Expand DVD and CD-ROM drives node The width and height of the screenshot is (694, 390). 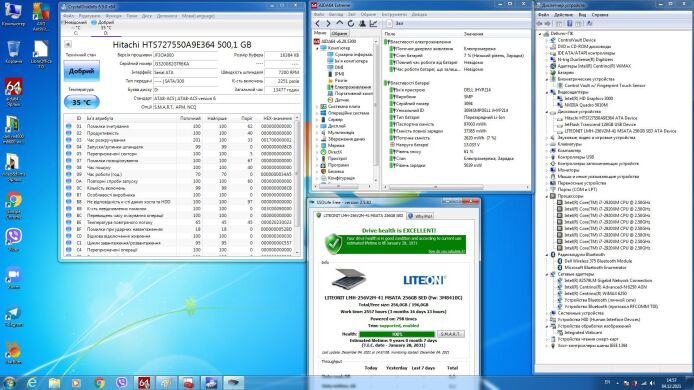click(x=547, y=46)
